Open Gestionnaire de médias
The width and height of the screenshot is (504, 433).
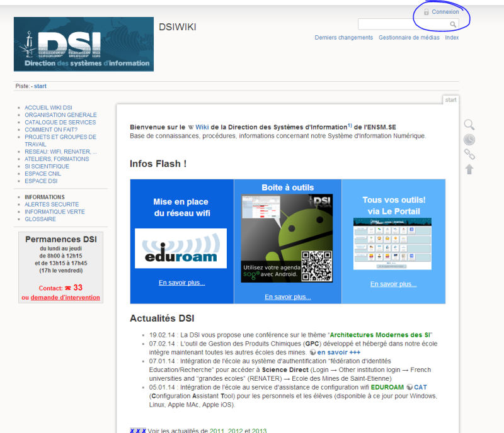tap(409, 37)
